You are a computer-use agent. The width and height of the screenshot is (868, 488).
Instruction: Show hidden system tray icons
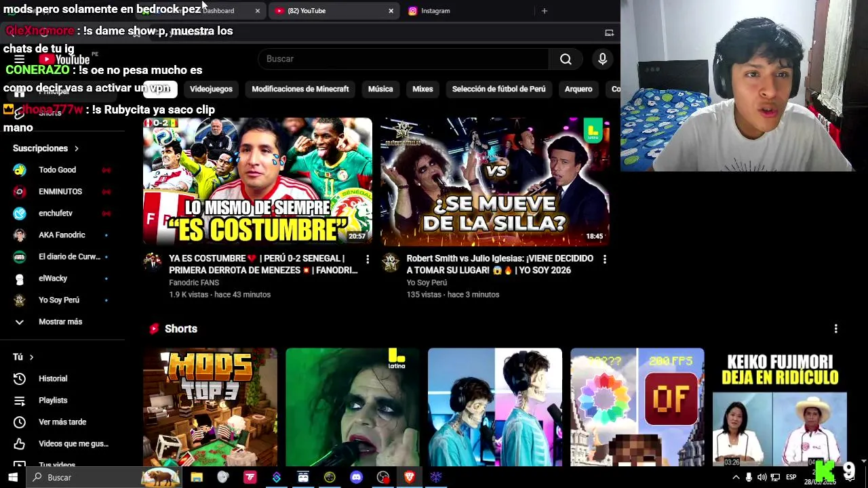[x=736, y=477]
